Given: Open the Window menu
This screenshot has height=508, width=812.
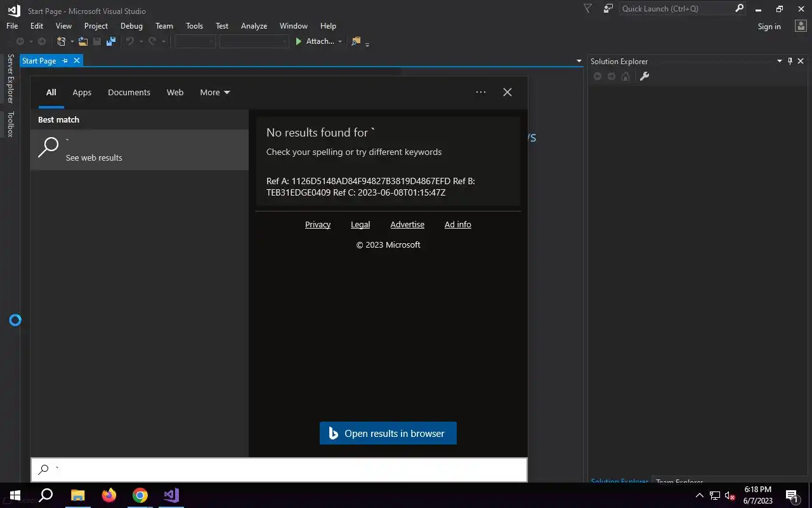Looking at the screenshot, I should pos(294,26).
